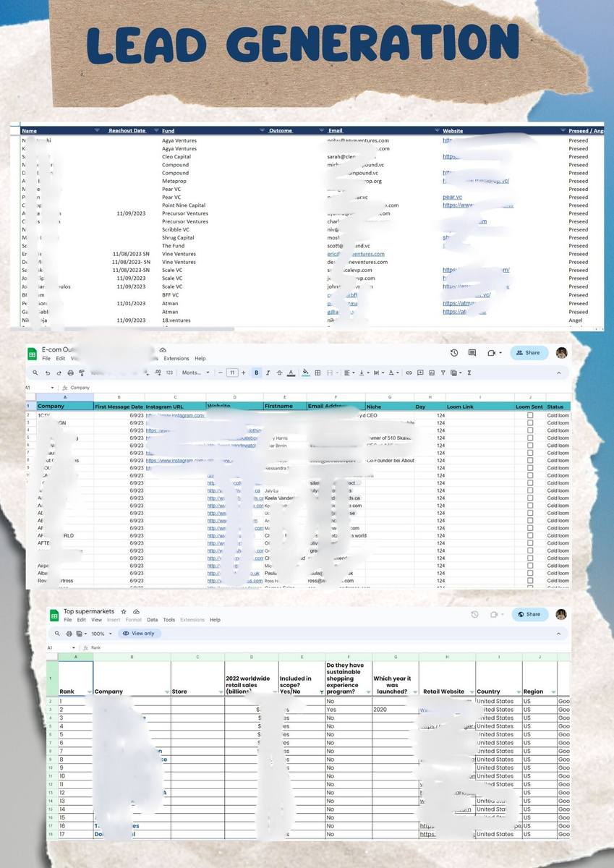Viewport: 614px width, 868px height.
Task: Click the redo arrow in E-com sheet
Action: point(59,373)
